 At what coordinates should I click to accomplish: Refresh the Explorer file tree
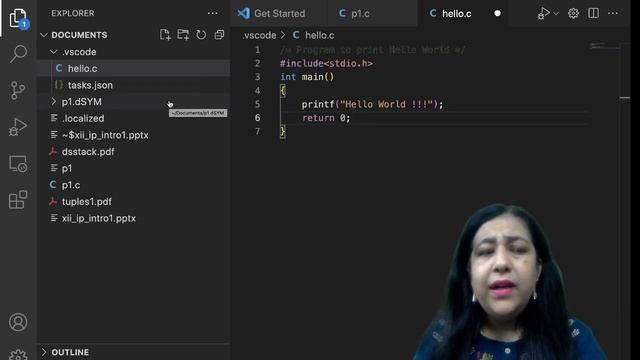click(201, 35)
